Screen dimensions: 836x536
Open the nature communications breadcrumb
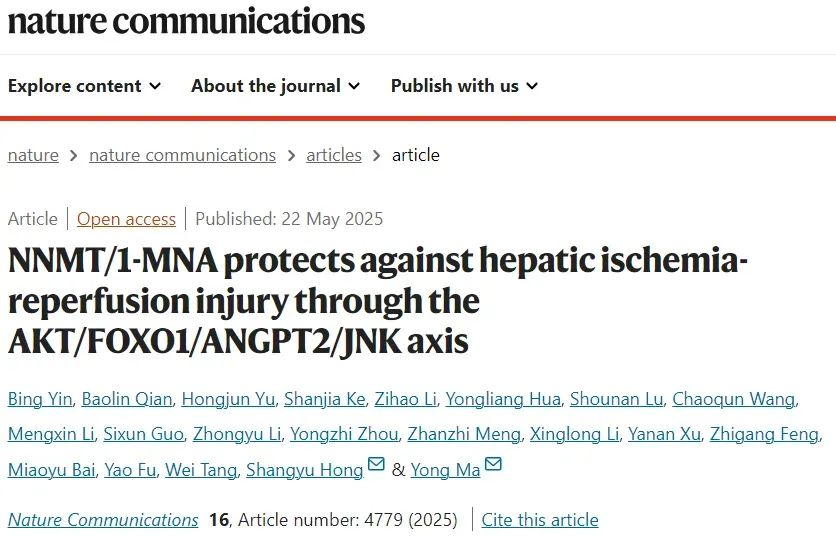(182, 155)
